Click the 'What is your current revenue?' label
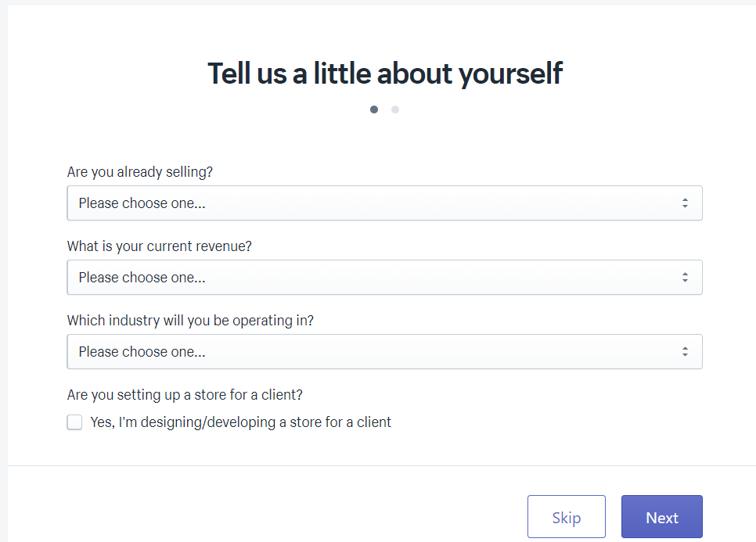This screenshot has width=756, height=542. (160, 246)
